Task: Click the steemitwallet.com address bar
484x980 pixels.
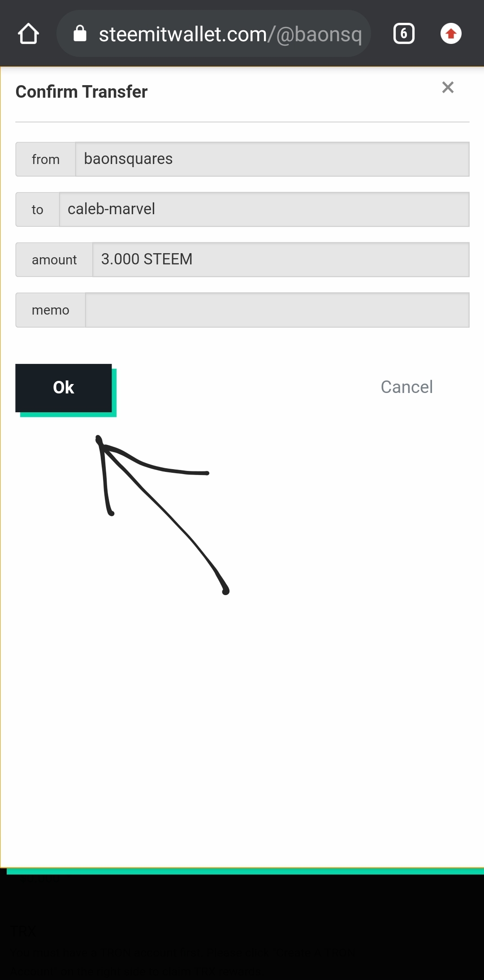Action: point(214,34)
